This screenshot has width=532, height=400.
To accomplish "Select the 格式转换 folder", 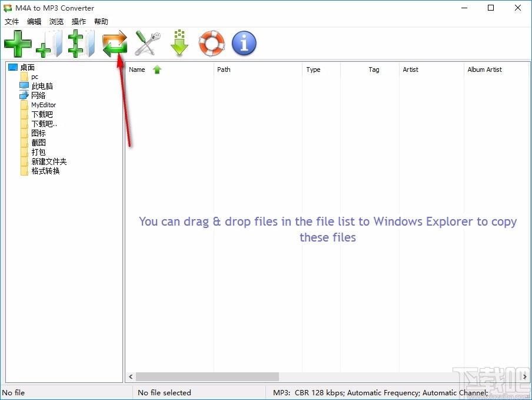I will click(x=45, y=171).
